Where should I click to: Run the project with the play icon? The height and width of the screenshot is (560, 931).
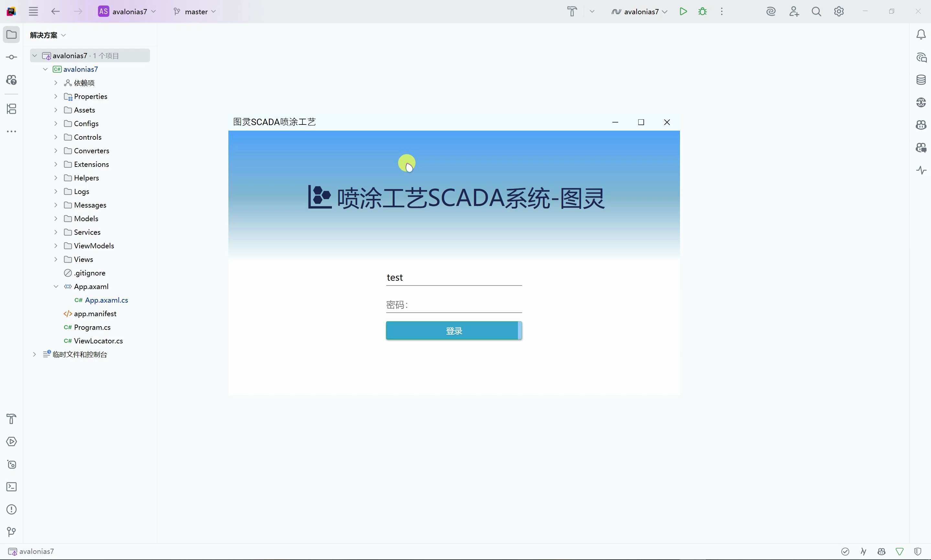[683, 11]
